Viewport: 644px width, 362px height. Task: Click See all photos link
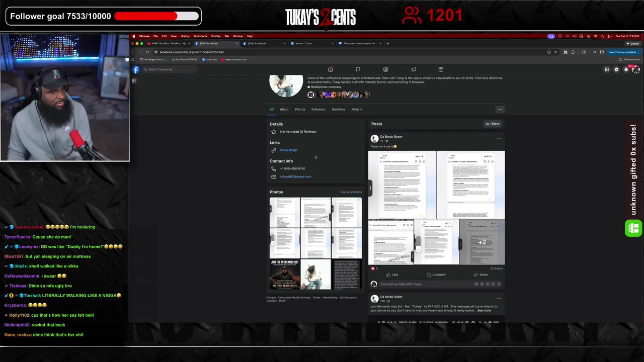pyautogui.click(x=351, y=192)
